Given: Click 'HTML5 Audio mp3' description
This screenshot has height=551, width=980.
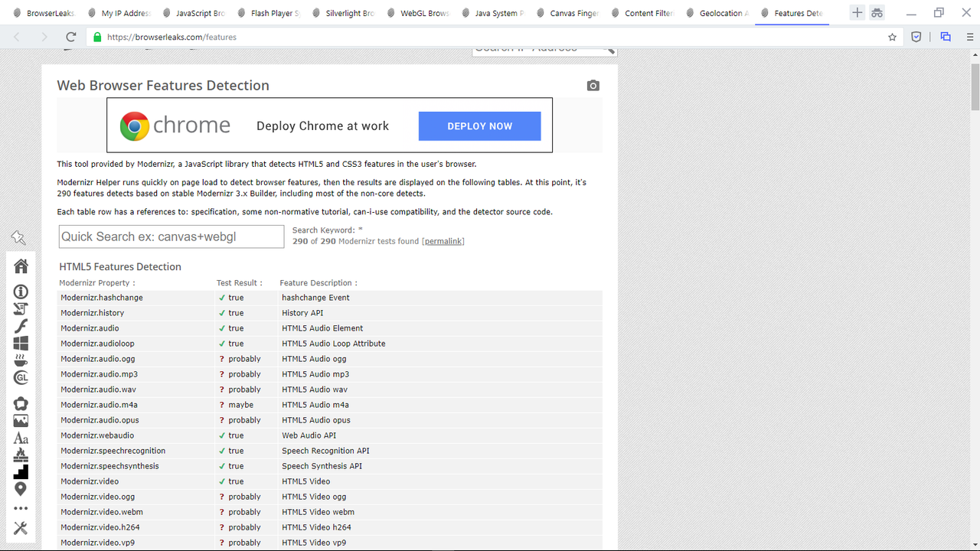Looking at the screenshot, I should tap(315, 374).
